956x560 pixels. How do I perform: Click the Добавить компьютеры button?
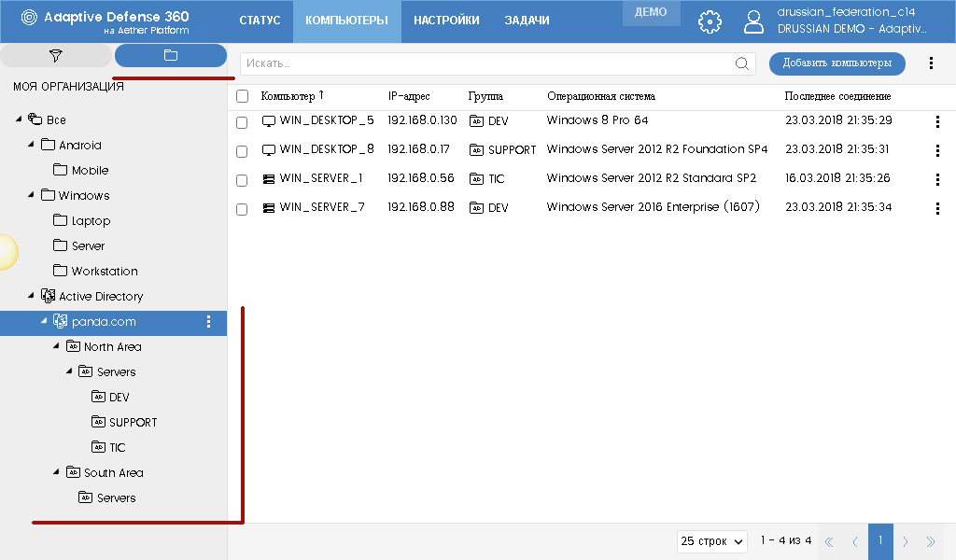[x=836, y=63]
